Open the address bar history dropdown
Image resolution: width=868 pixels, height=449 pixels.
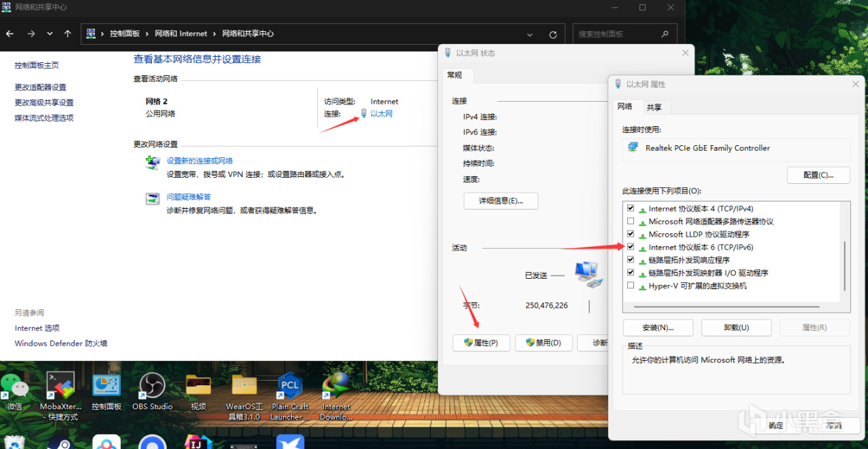[530, 34]
